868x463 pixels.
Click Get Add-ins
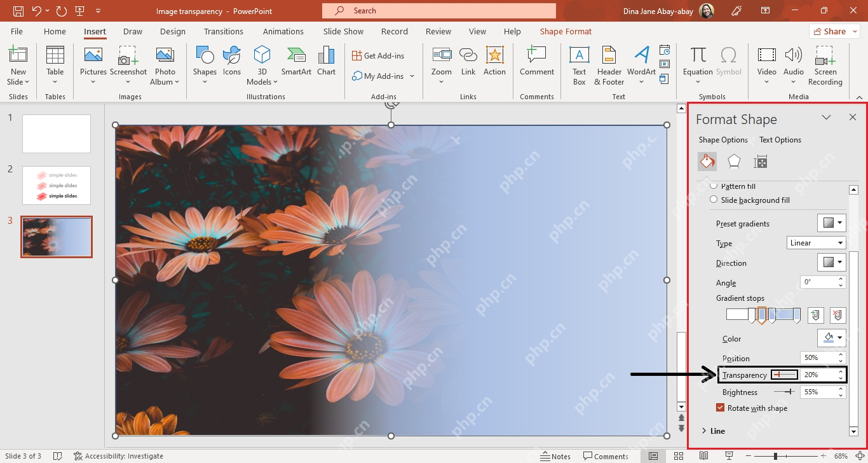pos(378,55)
